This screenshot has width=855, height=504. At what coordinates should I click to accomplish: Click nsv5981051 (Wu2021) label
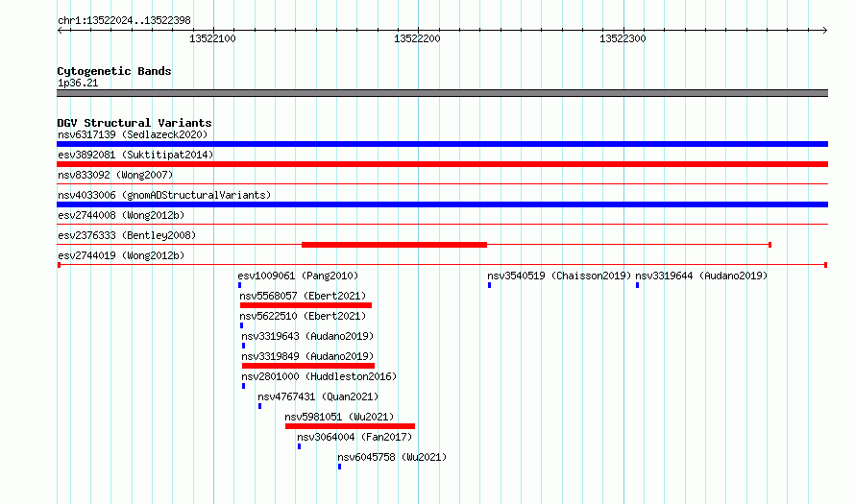(339, 417)
